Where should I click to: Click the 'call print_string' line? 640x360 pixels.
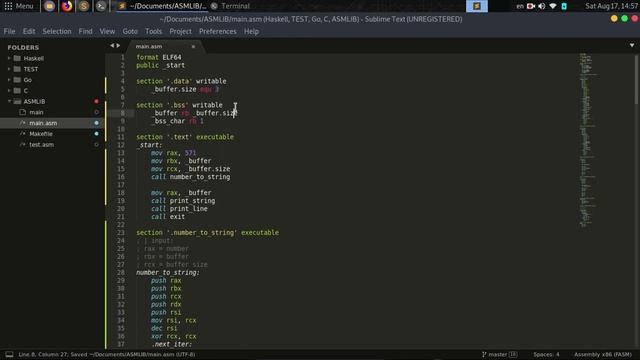pos(183,201)
